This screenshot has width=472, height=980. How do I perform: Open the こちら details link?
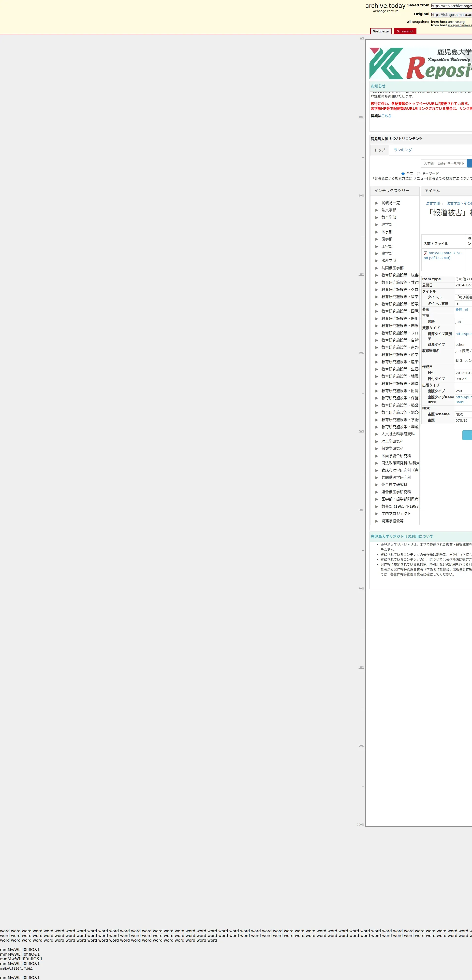[x=386, y=116]
